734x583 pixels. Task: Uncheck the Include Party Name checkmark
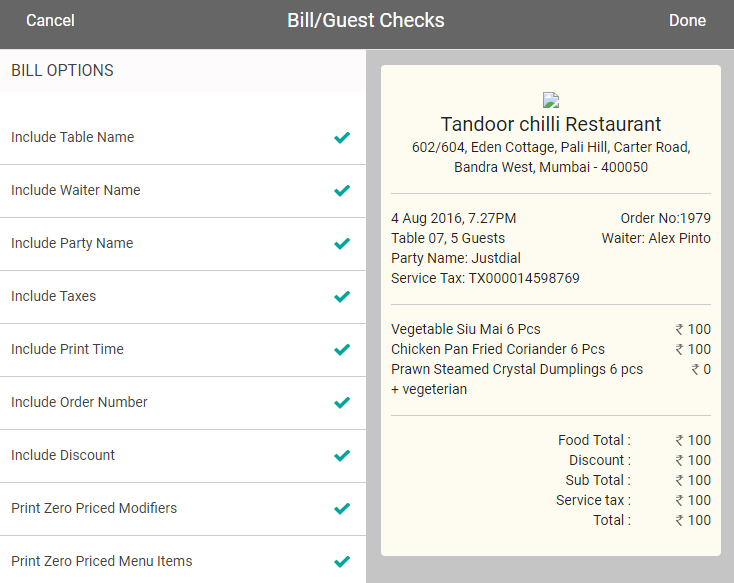[x=342, y=244]
